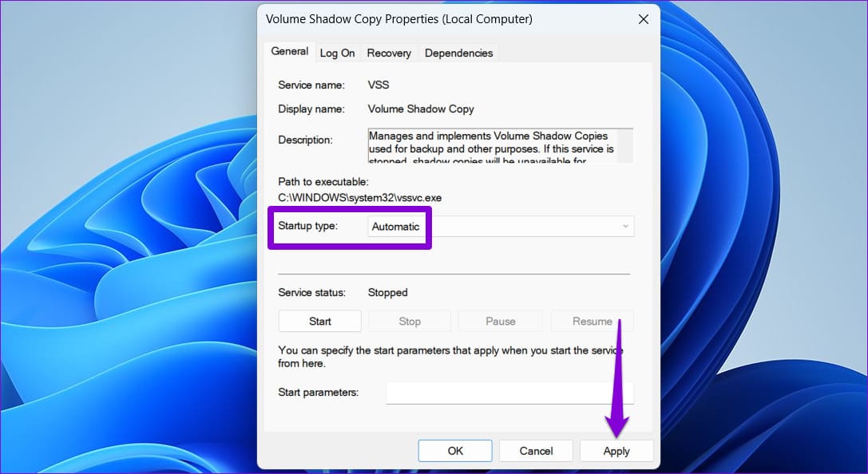Click the disabled Resume button
This screenshot has height=474, width=868.
point(592,321)
